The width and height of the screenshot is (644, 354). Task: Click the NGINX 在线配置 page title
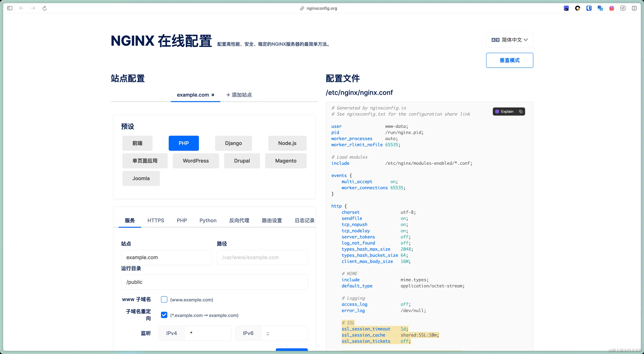161,41
